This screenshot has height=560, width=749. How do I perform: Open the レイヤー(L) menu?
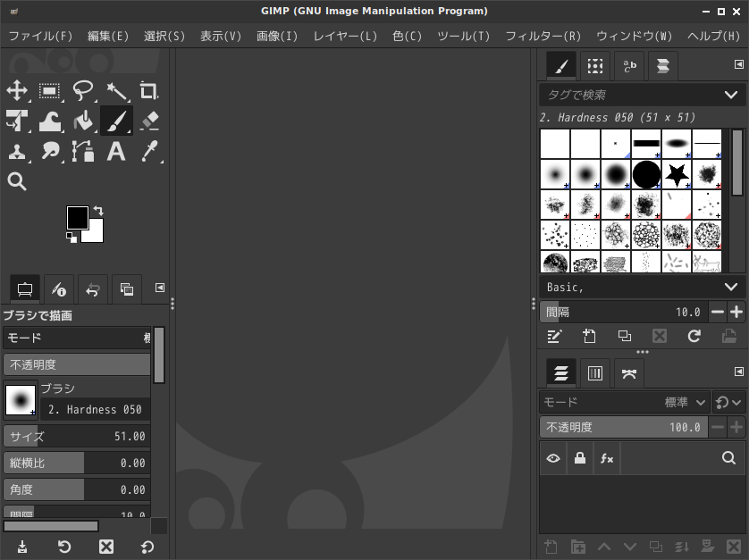click(x=345, y=36)
